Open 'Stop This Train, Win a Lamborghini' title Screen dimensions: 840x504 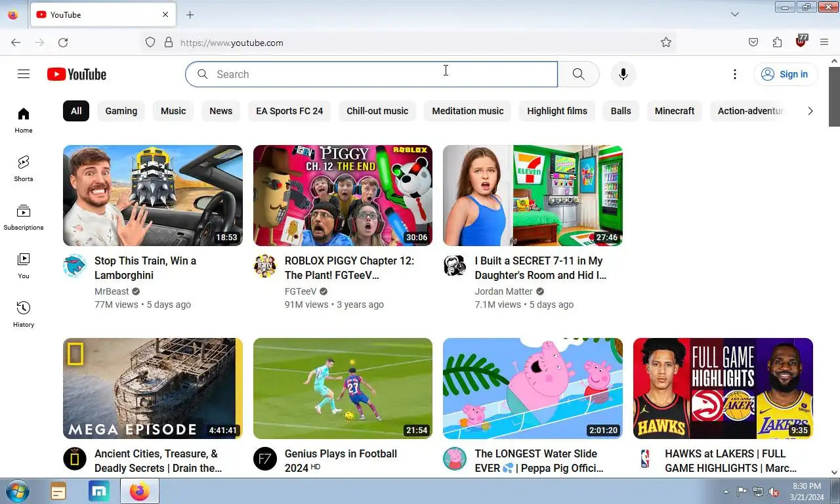pyautogui.click(x=145, y=268)
